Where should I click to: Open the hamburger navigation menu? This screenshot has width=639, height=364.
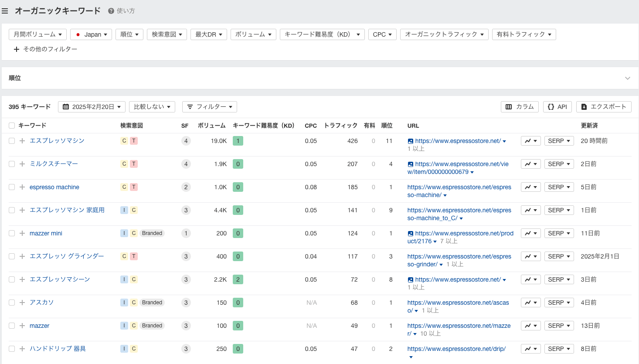5,11
